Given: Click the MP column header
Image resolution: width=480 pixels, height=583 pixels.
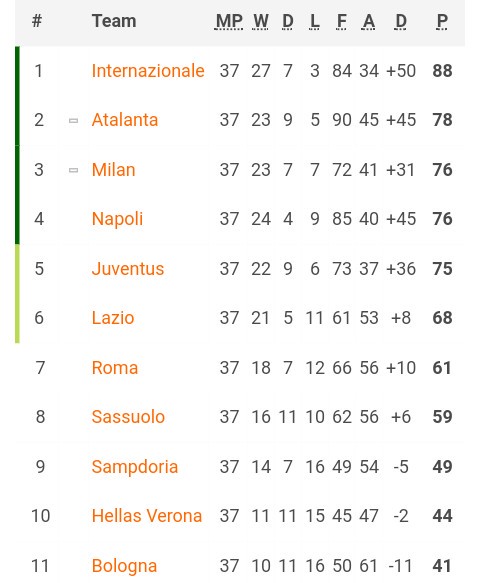Looking at the screenshot, I should tap(229, 21).
